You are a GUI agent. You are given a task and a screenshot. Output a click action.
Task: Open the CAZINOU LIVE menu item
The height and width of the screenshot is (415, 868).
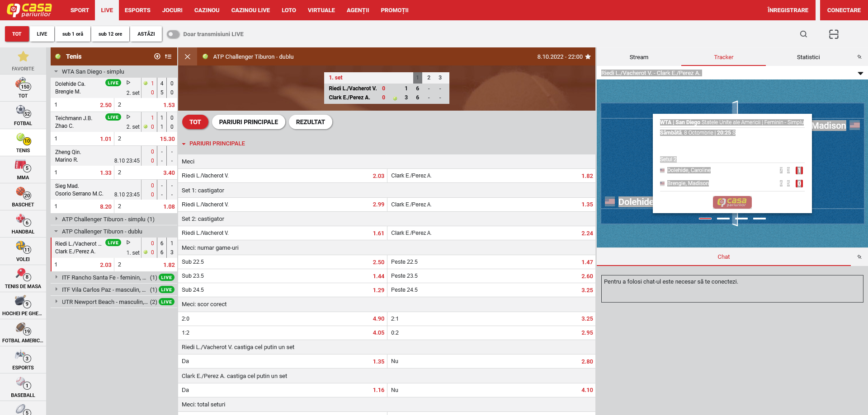click(250, 10)
